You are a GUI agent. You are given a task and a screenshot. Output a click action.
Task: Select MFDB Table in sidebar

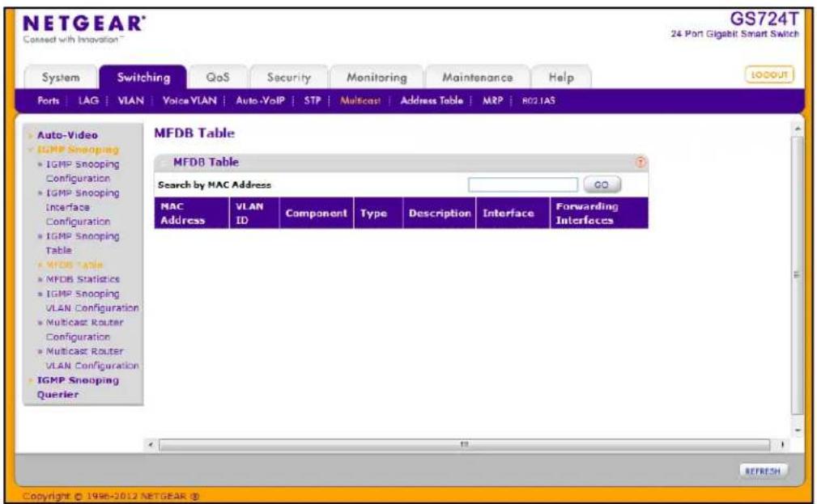pyautogui.click(x=74, y=265)
